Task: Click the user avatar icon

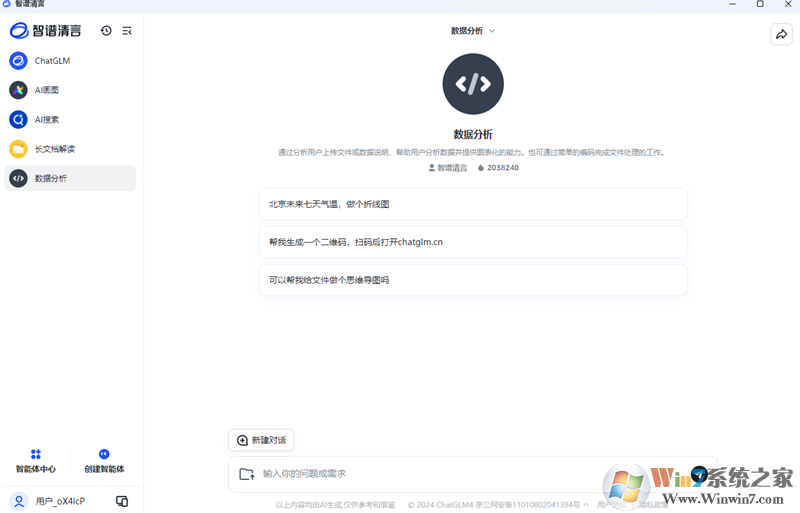Action: point(19,501)
